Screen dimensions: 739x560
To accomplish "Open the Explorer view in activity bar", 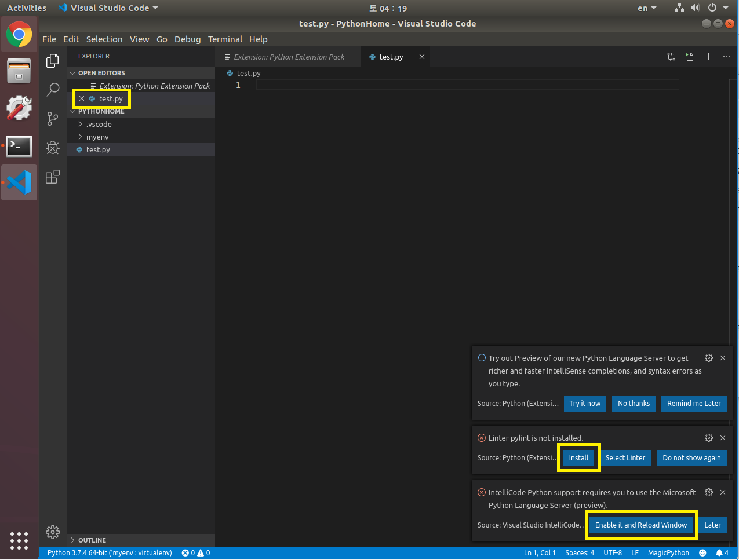I will click(53, 61).
